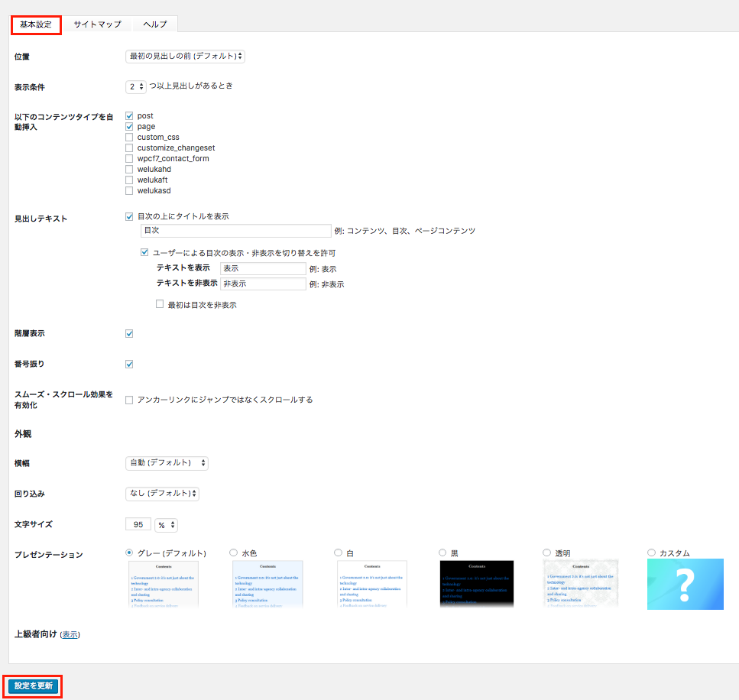The image size is (739, 700).
Task: Toggle the 番号振り checkbox
Action: point(129,365)
